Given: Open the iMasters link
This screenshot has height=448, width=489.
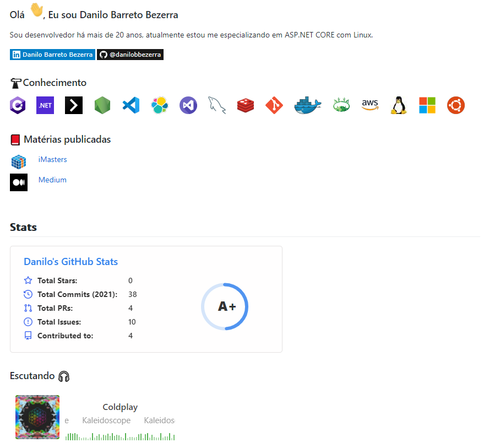Looking at the screenshot, I should point(52,159).
